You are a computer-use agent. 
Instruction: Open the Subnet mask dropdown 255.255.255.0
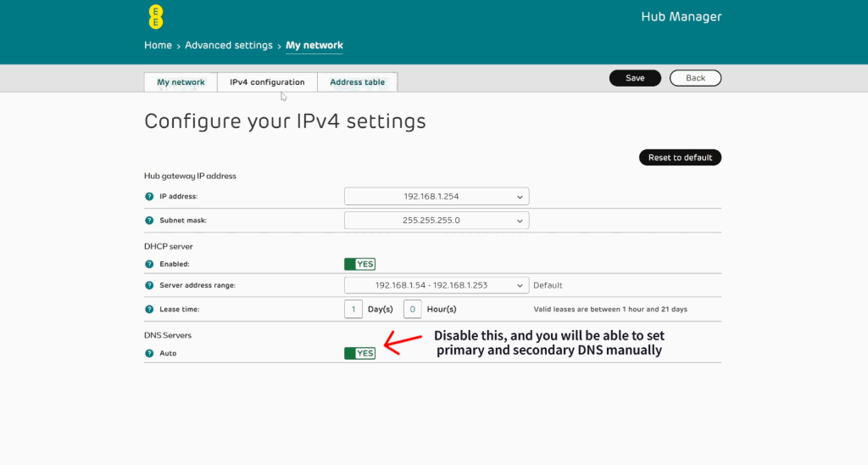coord(437,220)
